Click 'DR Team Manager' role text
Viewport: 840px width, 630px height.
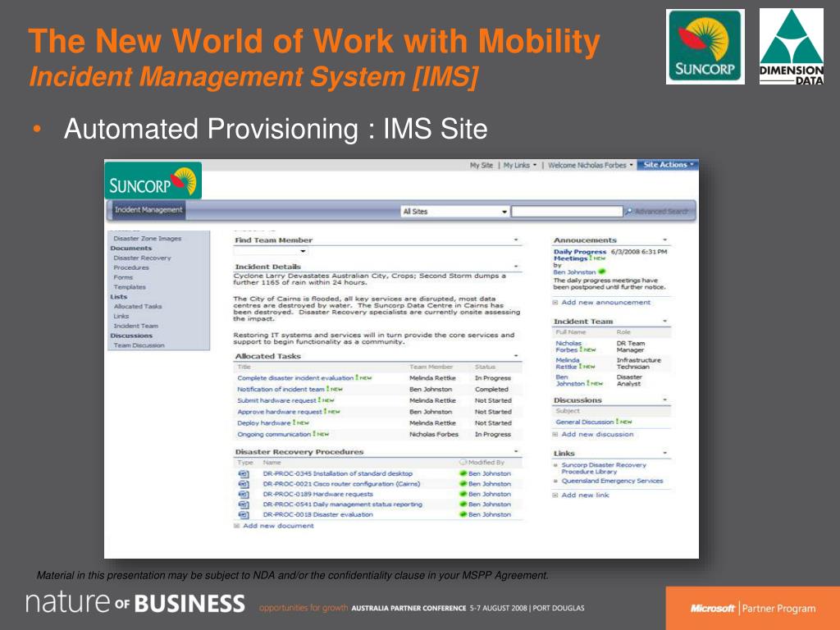click(x=631, y=347)
